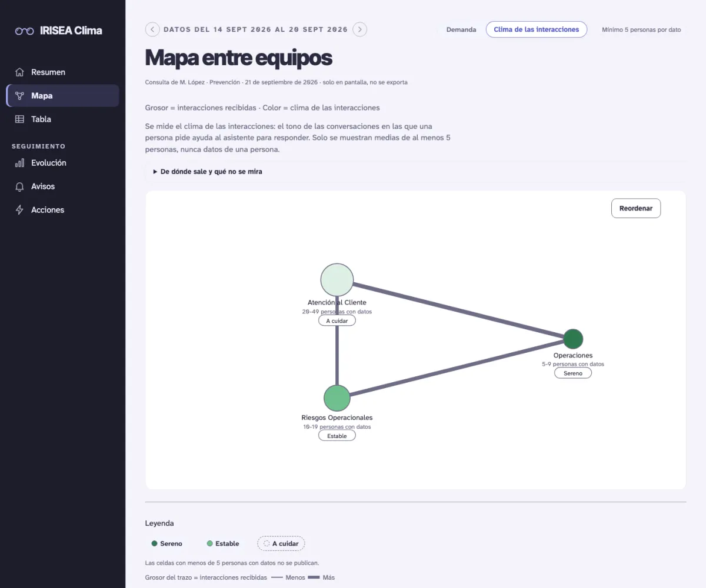Select the Atención al Cliente node circle
This screenshot has width=706, height=588.
click(337, 280)
